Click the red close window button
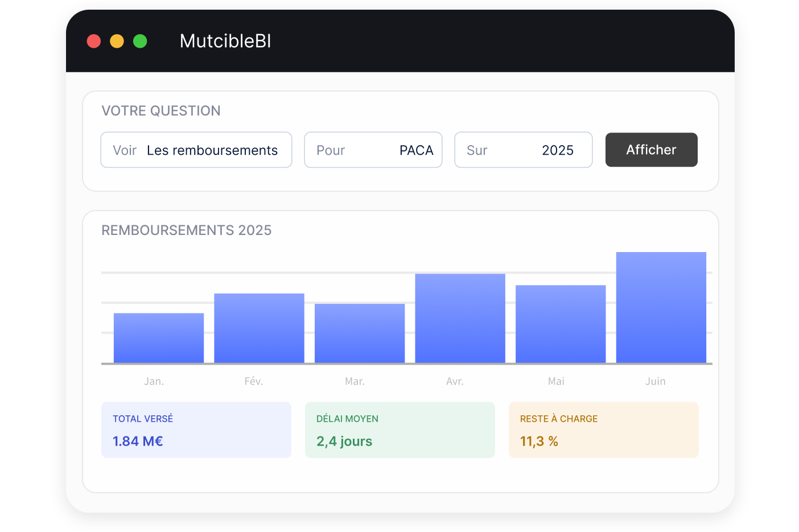 [x=94, y=41]
